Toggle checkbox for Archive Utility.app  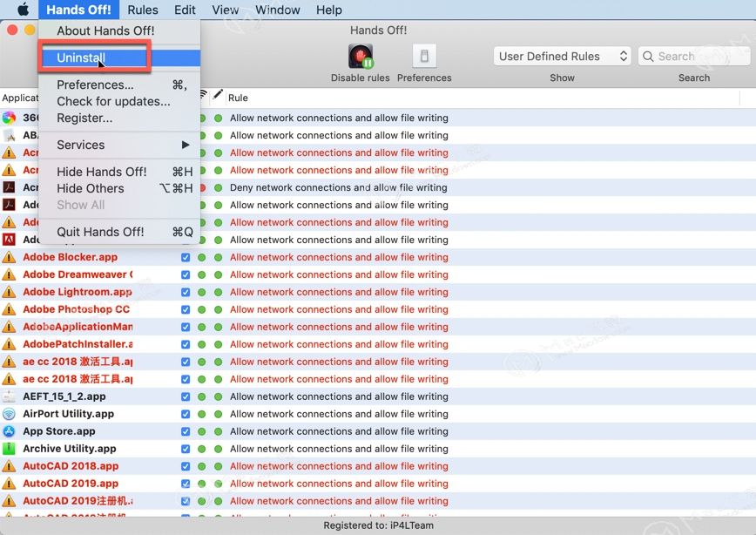click(x=186, y=449)
